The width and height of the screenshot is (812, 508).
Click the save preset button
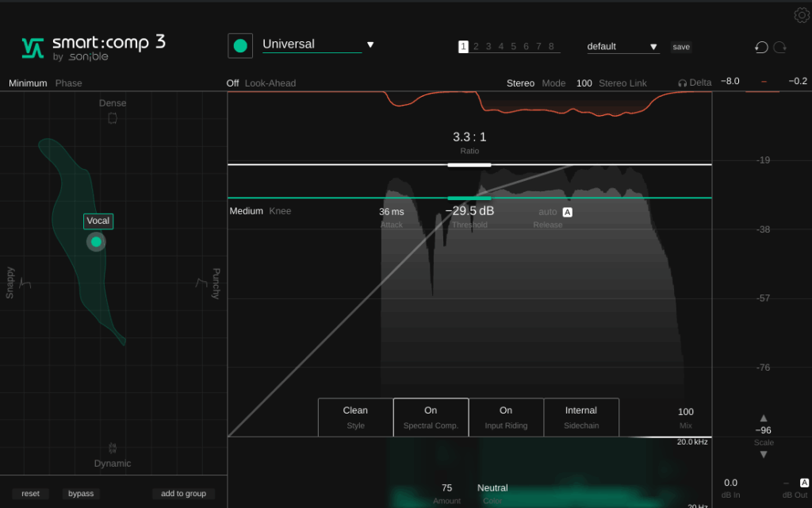pos(681,47)
